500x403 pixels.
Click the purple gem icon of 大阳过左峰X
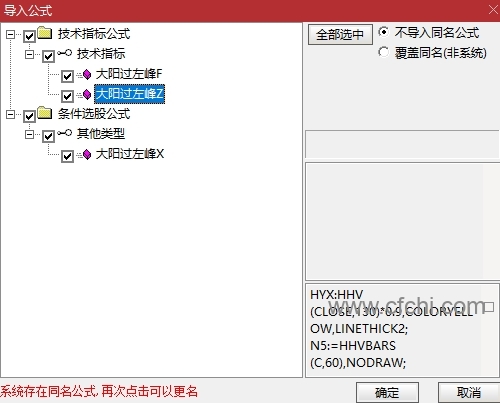click(87, 155)
